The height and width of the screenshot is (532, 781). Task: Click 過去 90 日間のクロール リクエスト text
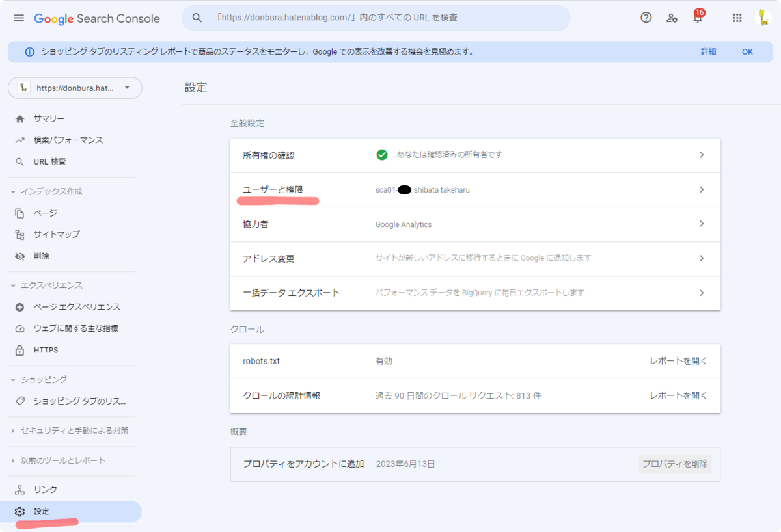pyautogui.click(x=458, y=395)
